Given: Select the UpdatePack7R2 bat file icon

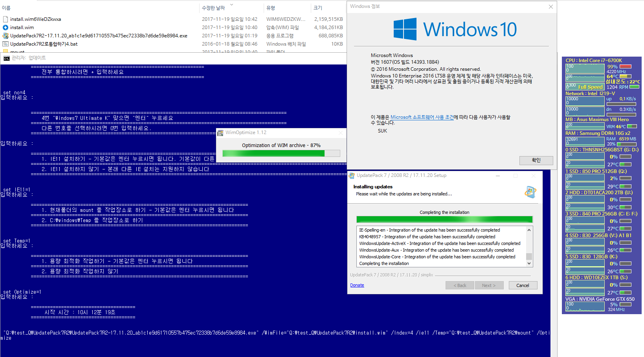Looking at the screenshot, I should (x=6, y=44).
